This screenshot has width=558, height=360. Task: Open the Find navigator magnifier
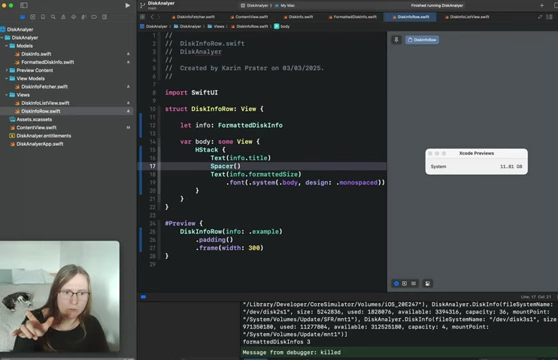53,17
